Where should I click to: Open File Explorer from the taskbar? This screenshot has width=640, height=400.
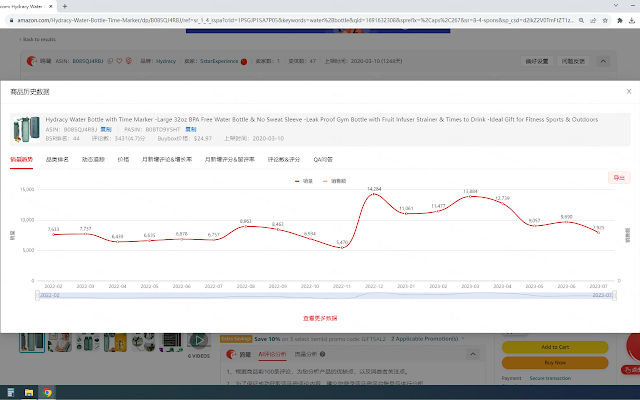(29, 393)
